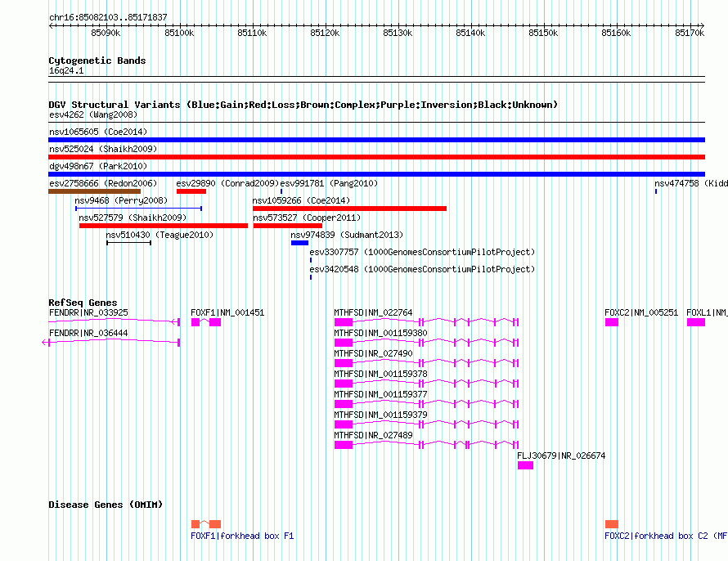Click the nsv1059266 (Coe2014) red loss bar
Image resolution: width=728 pixels, height=561 pixels.
tap(349, 209)
